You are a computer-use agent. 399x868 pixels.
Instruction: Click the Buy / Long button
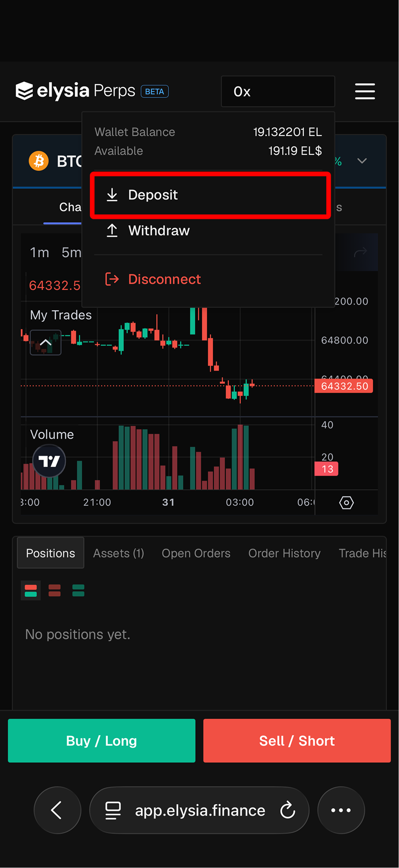[101, 740]
